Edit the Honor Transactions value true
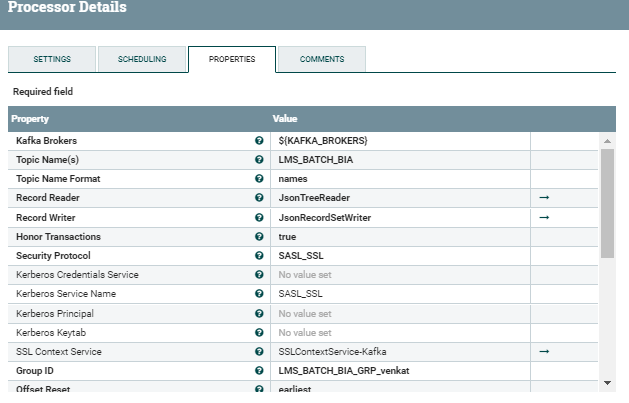Screen dimensions: 629x403 click(400, 237)
